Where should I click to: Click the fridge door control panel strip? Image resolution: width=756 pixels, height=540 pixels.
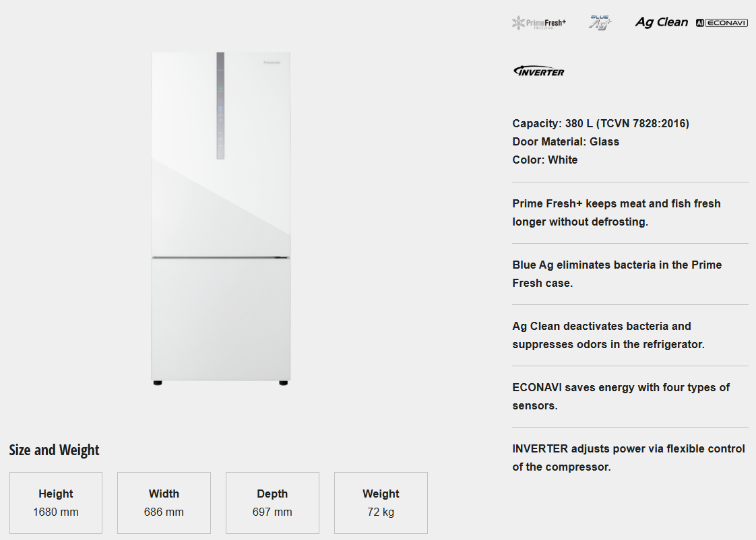point(220,106)
